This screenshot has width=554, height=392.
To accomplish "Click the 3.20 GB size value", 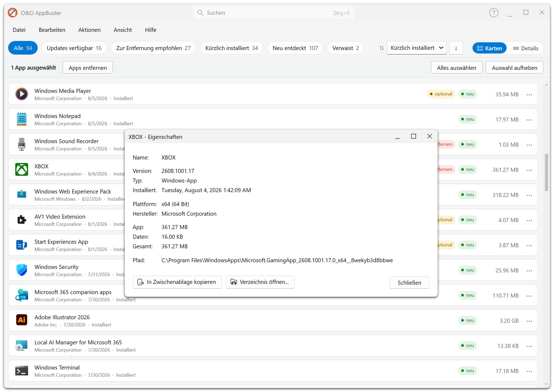I will pos(509,321).
